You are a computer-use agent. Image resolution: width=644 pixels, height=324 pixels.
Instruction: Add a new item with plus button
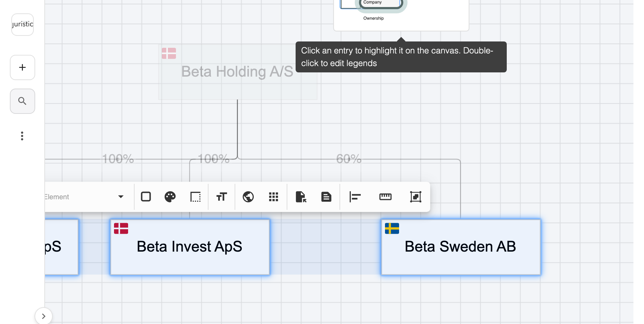coord(23,67)
